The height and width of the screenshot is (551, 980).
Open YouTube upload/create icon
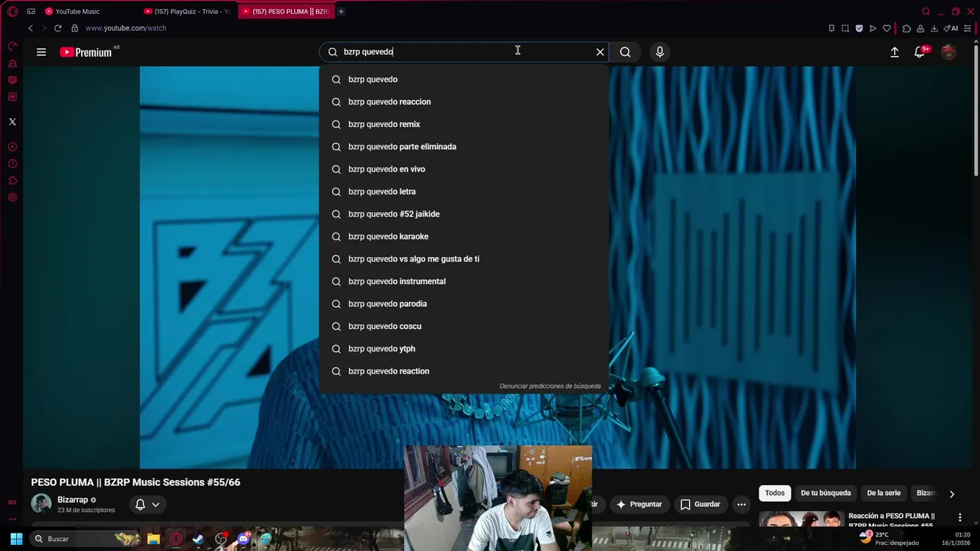tap(894, 52)
